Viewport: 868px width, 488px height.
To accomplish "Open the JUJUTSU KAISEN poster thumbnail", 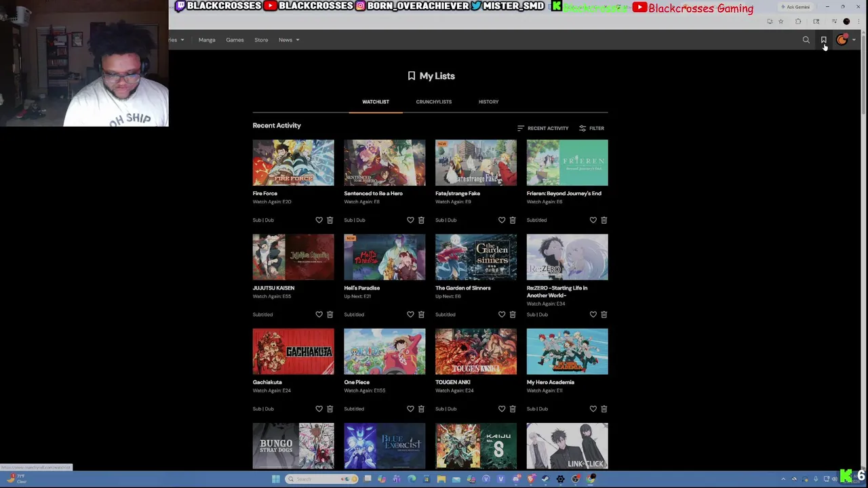I will 294,257.
